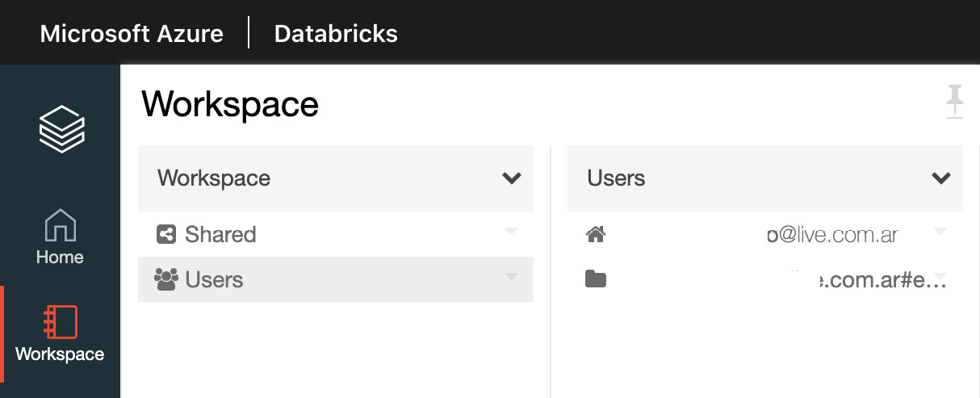Select the Users tree item
980x398 pixels.
[336, 279]
